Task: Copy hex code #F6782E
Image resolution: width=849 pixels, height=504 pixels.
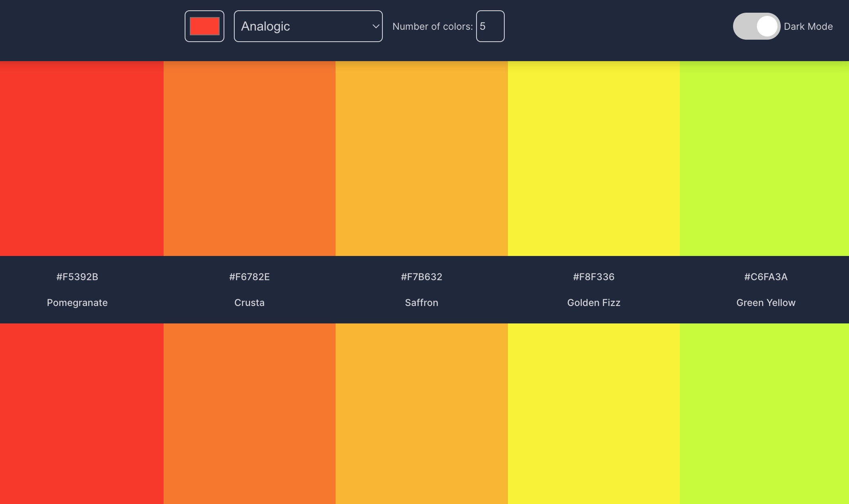Action: click(x=249, y=277)
